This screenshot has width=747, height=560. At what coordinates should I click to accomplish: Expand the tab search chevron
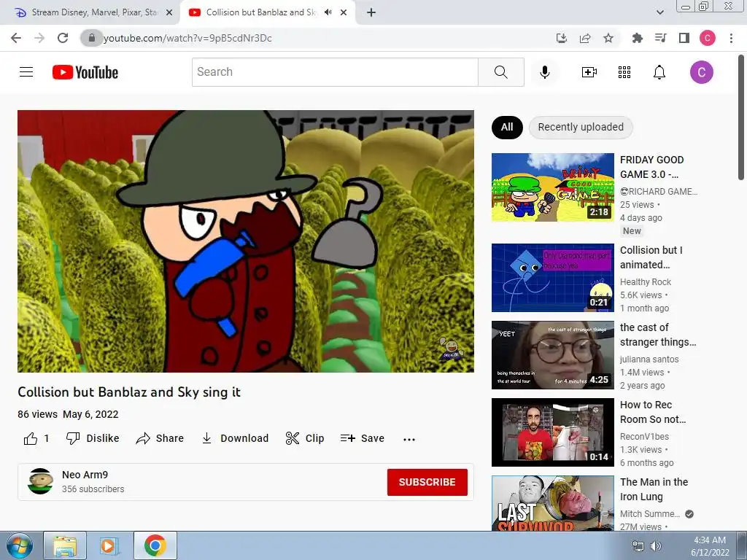coord(659,12)
